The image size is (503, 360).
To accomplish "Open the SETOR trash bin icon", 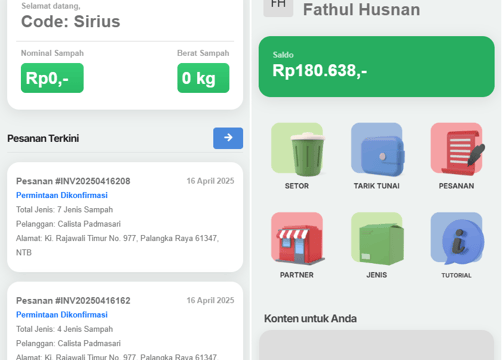I will pos(297,149).
